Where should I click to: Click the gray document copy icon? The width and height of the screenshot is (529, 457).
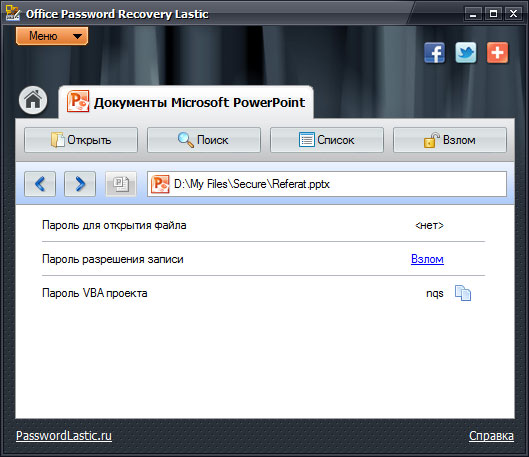(x=121, y=184)
